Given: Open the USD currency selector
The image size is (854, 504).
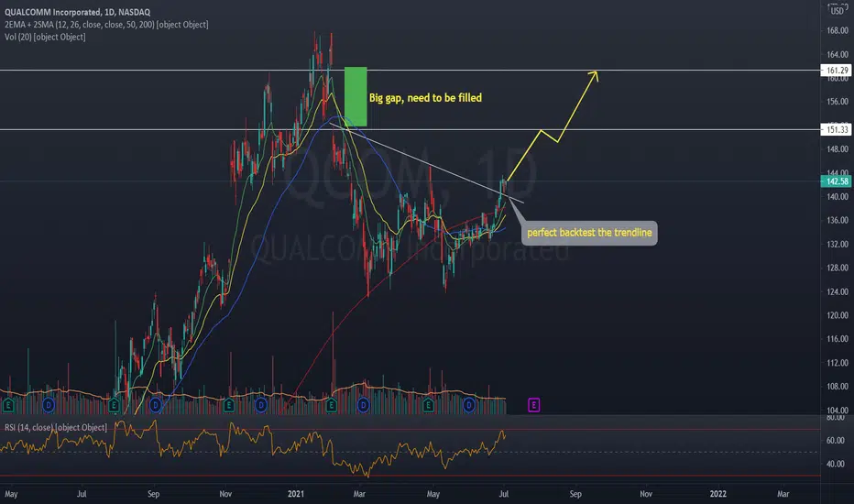Looking at the screenshot, I should tap(837, 10).
